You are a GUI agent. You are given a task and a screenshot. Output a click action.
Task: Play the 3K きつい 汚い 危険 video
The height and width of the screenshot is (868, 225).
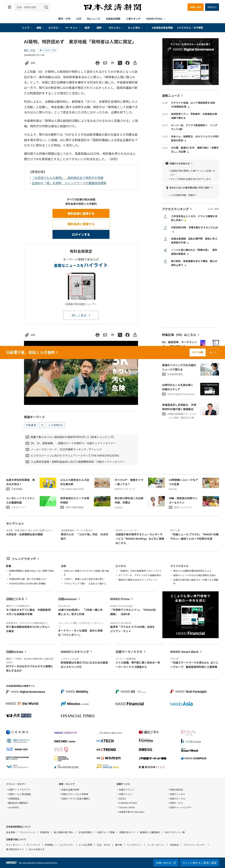coord(81,373)
